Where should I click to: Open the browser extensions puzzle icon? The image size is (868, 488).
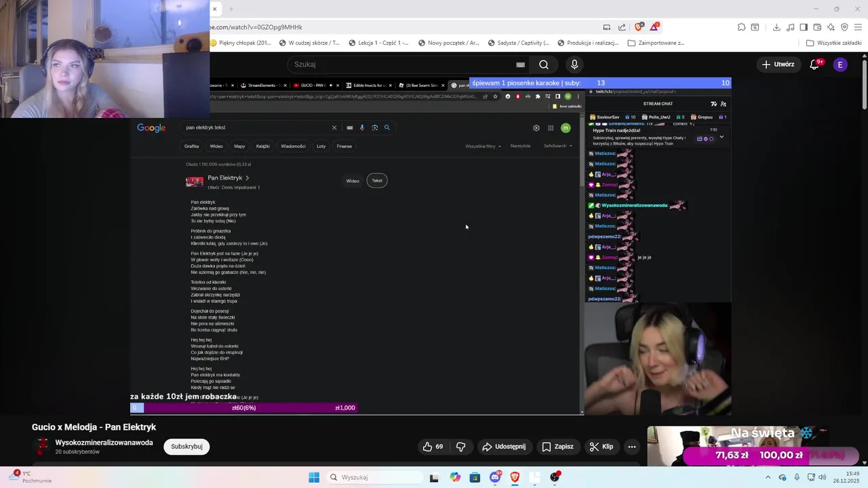[742, 27]
